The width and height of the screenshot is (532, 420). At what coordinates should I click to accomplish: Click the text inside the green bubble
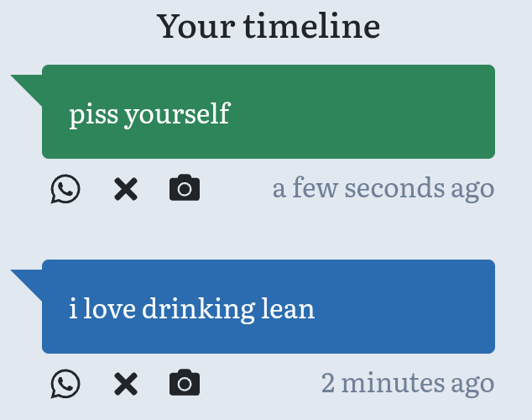(x=149, y=115)
